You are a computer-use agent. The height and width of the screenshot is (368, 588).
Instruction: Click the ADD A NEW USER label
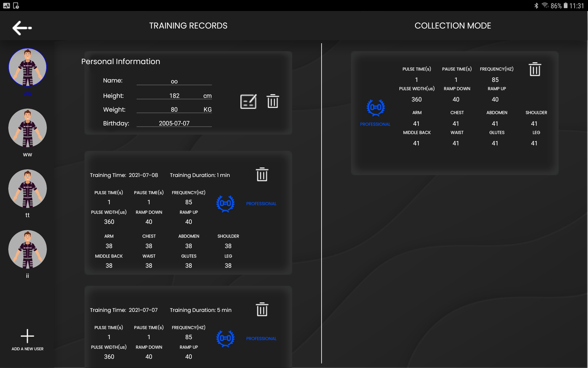coord(28,349)
